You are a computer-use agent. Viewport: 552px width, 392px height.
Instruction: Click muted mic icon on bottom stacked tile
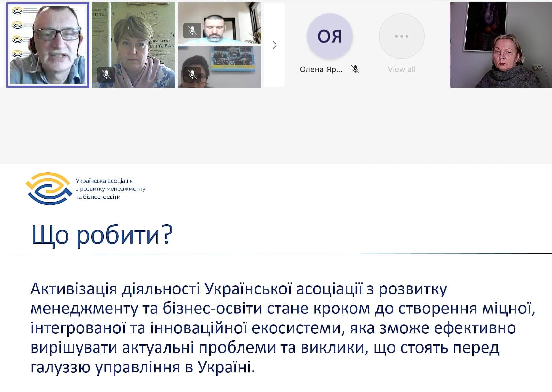coord(192,75)
